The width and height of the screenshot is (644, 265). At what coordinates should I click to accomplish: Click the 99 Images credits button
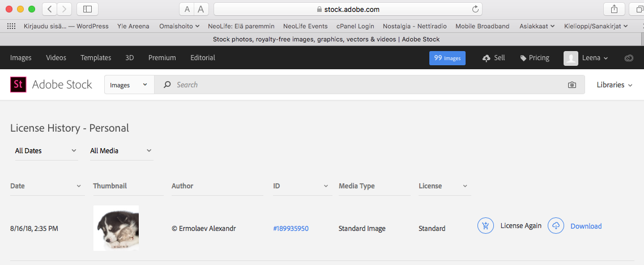[x=447, y=58]
